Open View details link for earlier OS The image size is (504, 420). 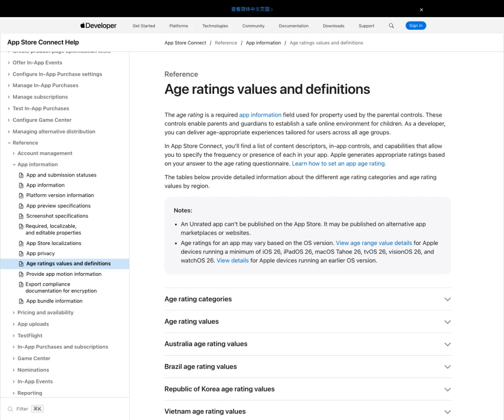[233, 260]
